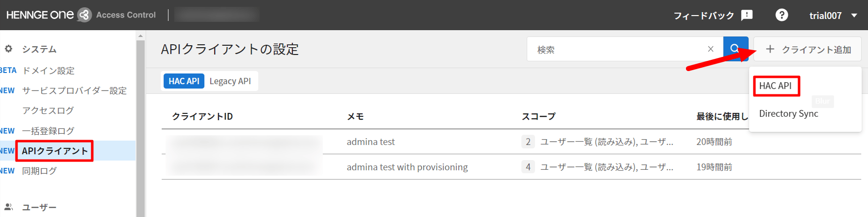Click the システム section heading
Screen dimensions: 868x217
(x=39, y=49)
